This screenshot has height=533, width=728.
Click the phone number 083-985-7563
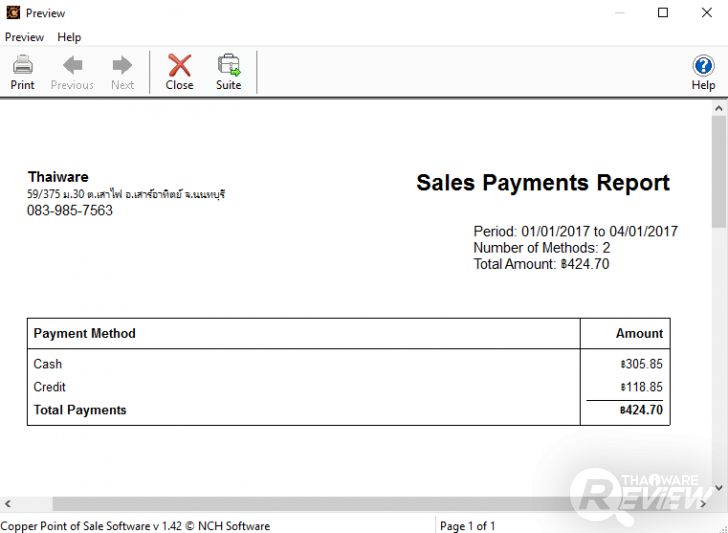click(x=70, y=211)
